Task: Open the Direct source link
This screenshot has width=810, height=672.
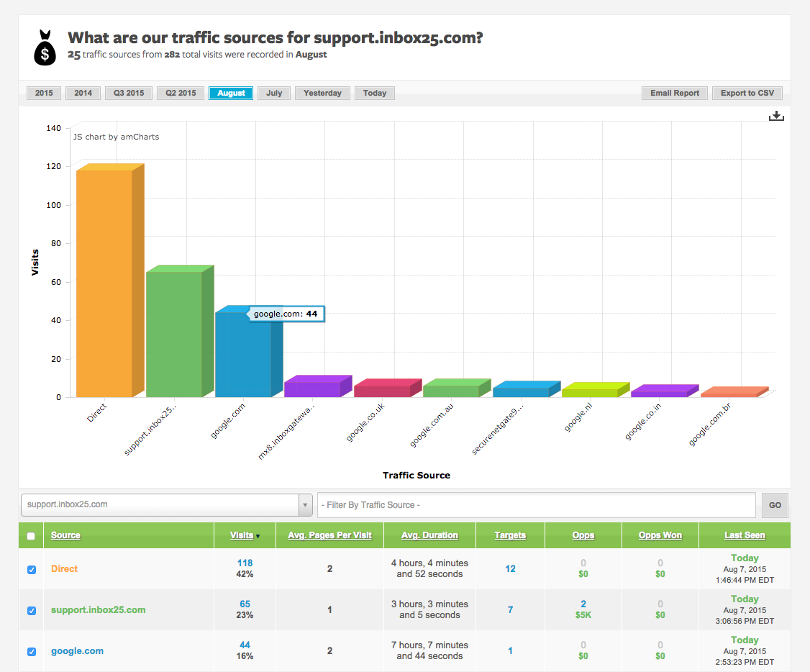Action: (64, 568)
